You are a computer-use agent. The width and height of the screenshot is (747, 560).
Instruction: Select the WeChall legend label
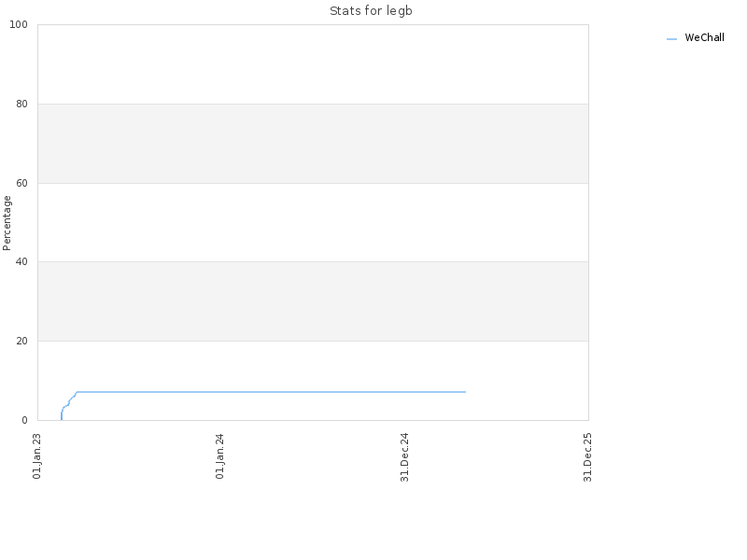point(704,37)
